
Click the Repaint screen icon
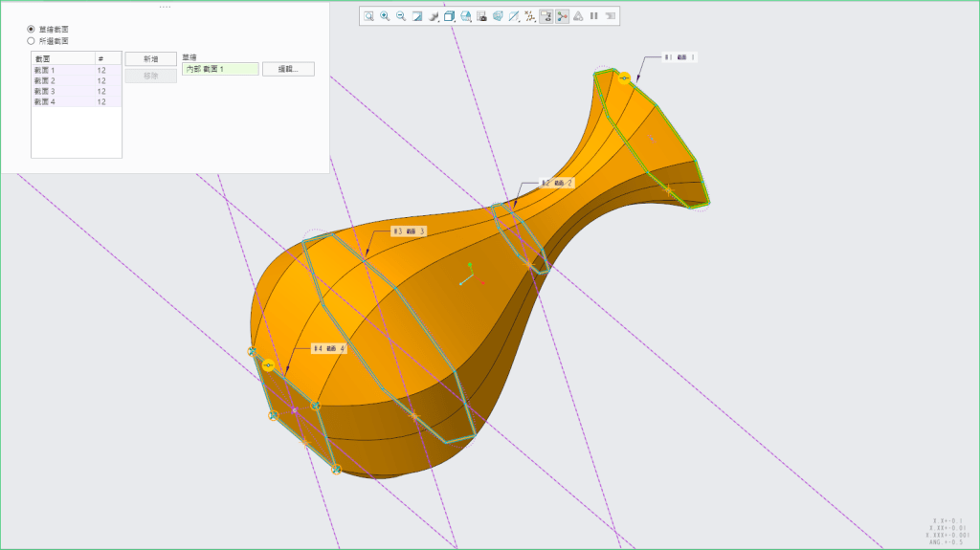[417, 16]
